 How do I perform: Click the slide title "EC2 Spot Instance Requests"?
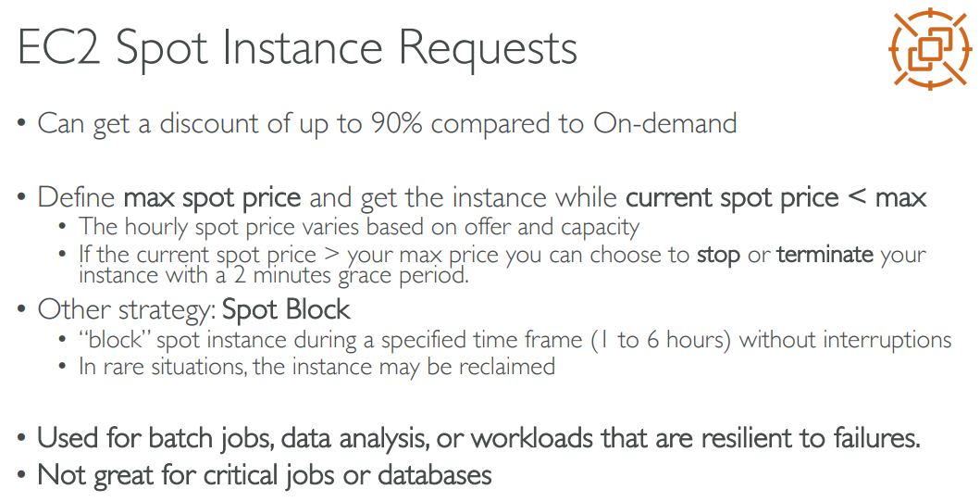[x=297, y=47]
